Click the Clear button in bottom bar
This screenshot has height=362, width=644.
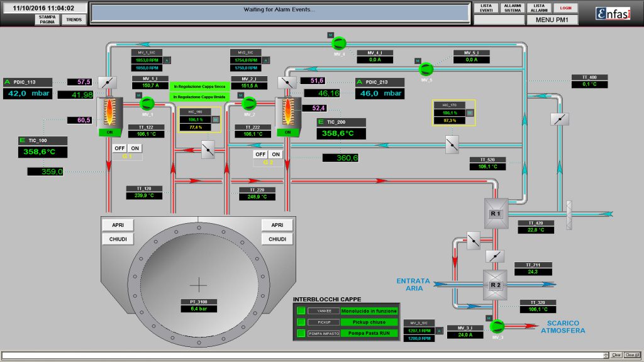coord(616,355)
